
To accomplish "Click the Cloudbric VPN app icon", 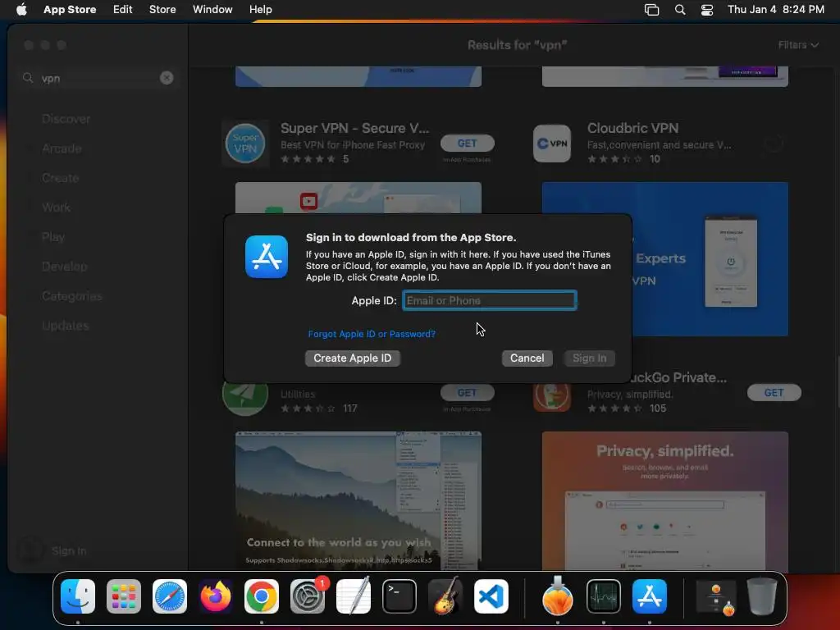I will click(x=552, y=143).
